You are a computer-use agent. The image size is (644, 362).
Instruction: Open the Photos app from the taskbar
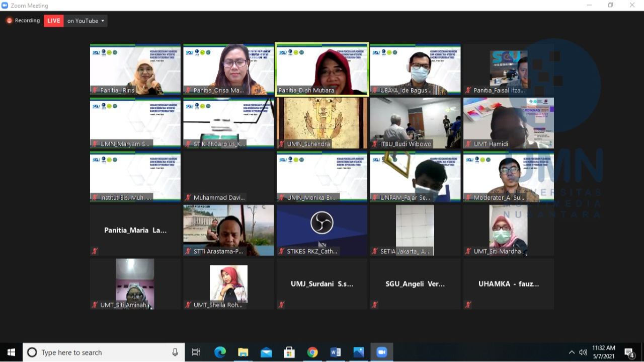pos(359,352)
